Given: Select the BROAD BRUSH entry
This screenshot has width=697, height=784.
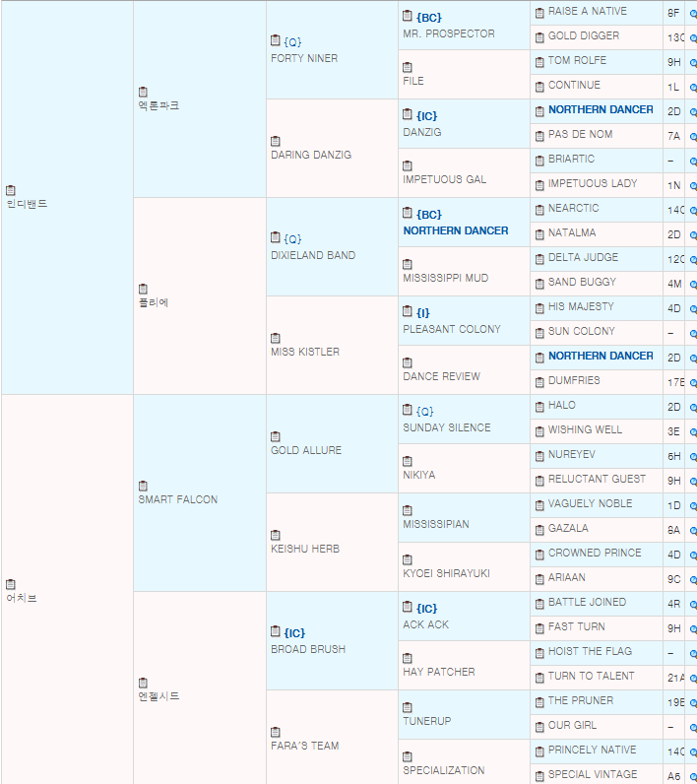Looking at the screenshot, I should tap(307, 649).
